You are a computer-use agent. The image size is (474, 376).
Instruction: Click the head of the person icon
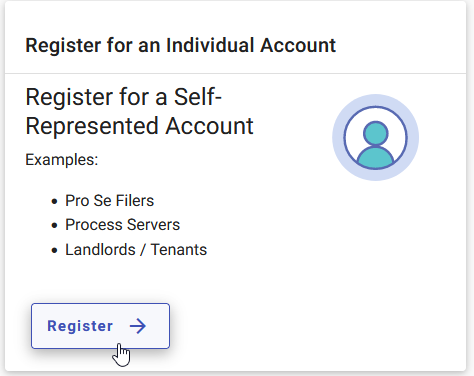pos(376,133)
